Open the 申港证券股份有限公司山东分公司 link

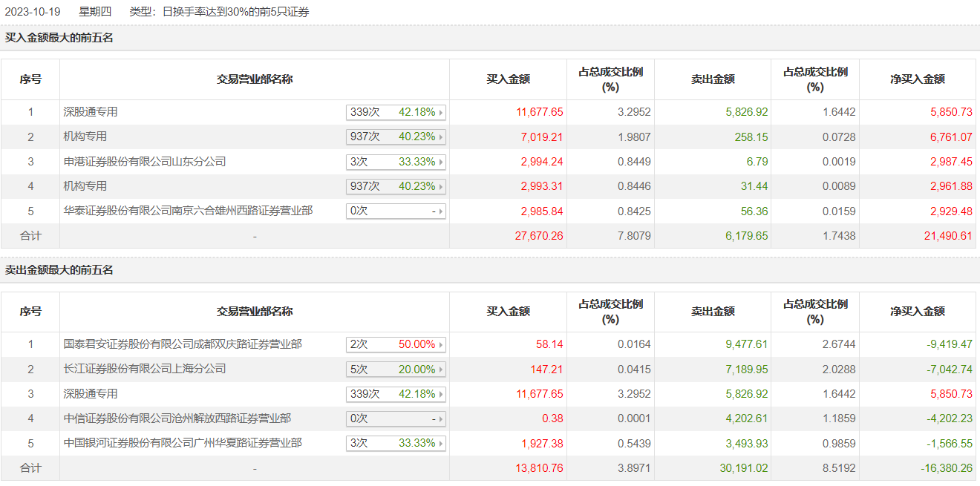point(145,162)
